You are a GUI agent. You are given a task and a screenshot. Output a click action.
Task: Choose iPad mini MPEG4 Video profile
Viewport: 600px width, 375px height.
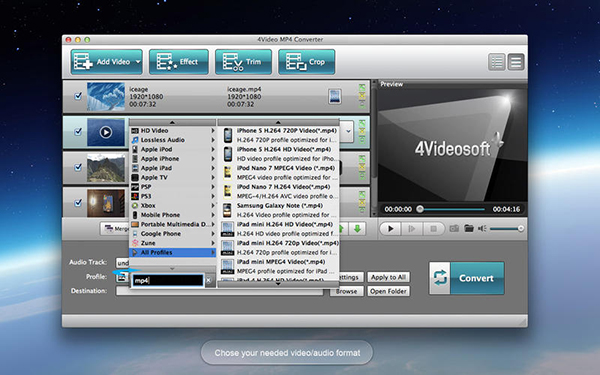(279, 266)
